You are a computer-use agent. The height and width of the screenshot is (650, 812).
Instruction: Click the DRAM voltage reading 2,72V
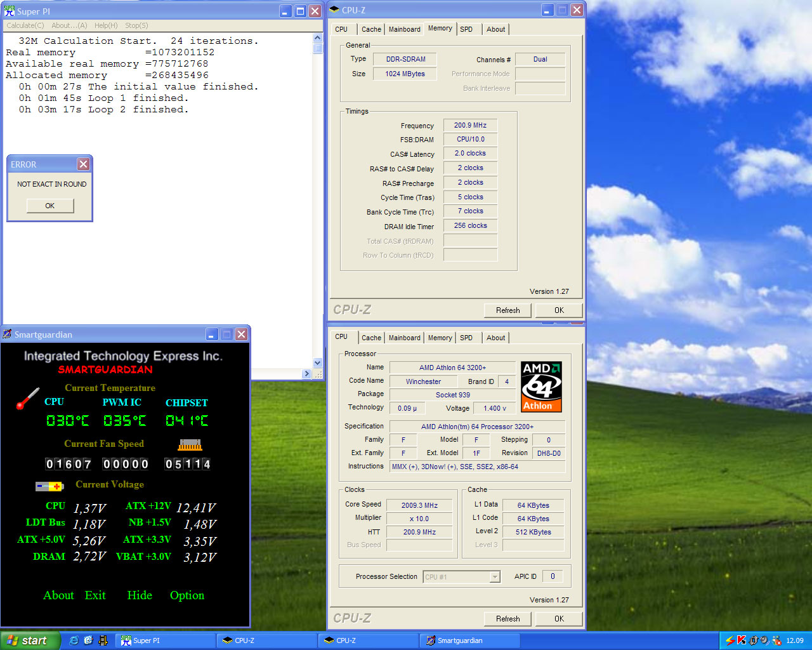89,557
